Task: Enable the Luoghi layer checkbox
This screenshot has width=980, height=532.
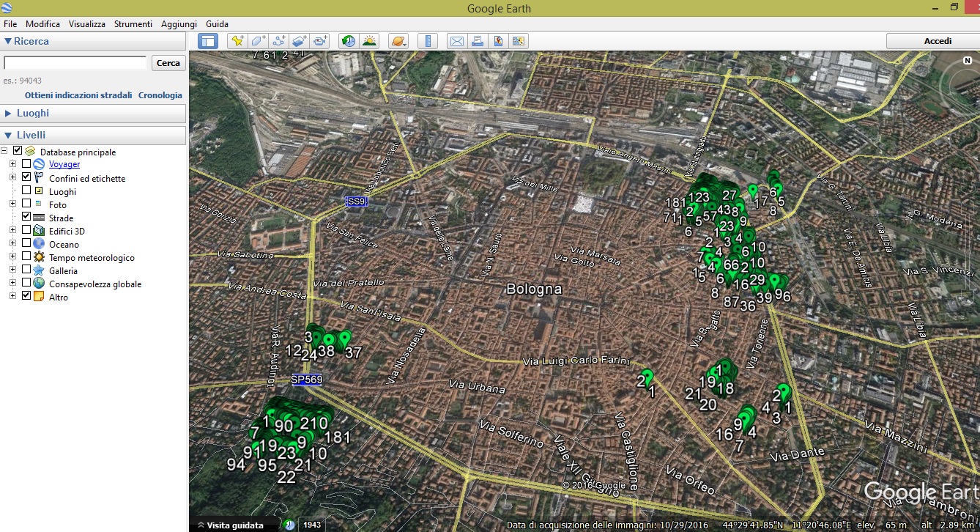Action: point(26,191)
